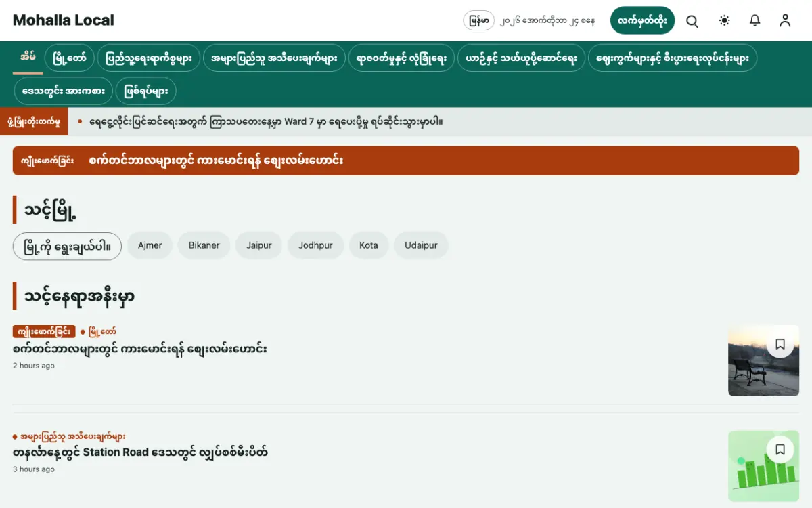Bookmark the first story with the bench photo

pos(780,344)
